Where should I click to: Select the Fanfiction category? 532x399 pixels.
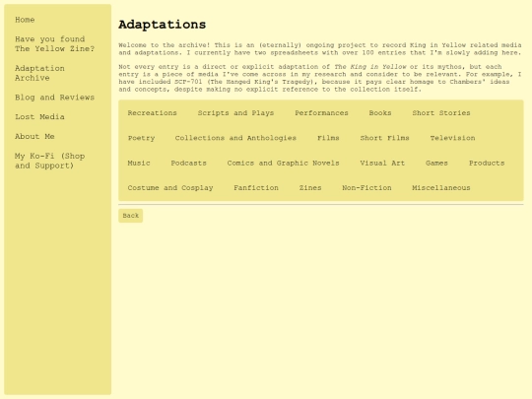pyautogui.click(x=256, y=188)
